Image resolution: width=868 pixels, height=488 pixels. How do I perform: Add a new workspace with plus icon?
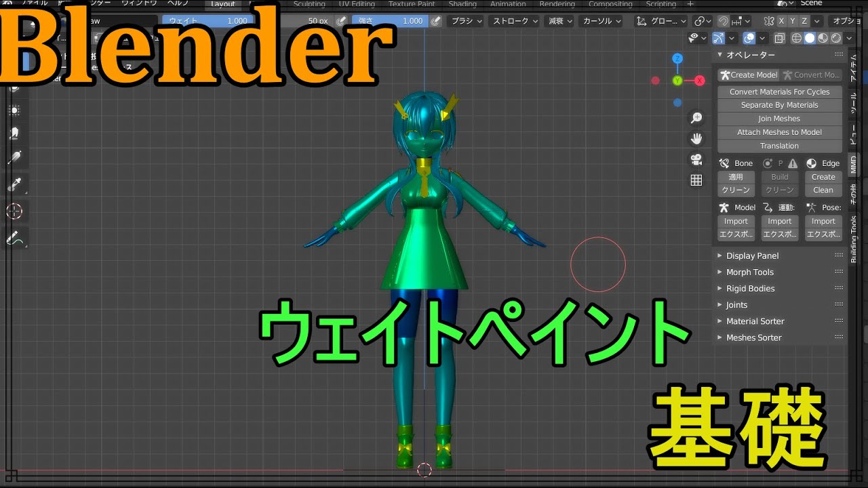tap(690, 4)
